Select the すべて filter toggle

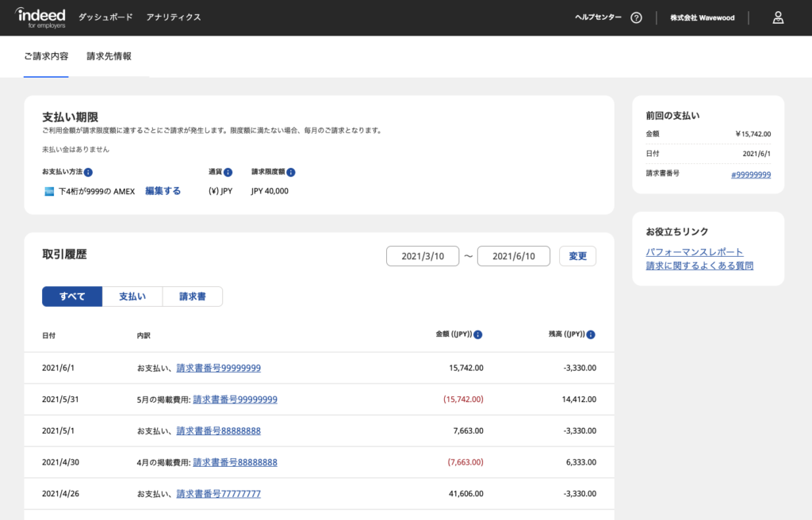(72, 296)
